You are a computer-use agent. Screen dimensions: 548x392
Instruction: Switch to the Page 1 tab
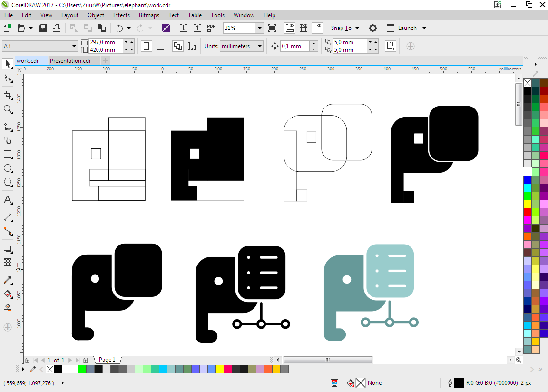107,360
